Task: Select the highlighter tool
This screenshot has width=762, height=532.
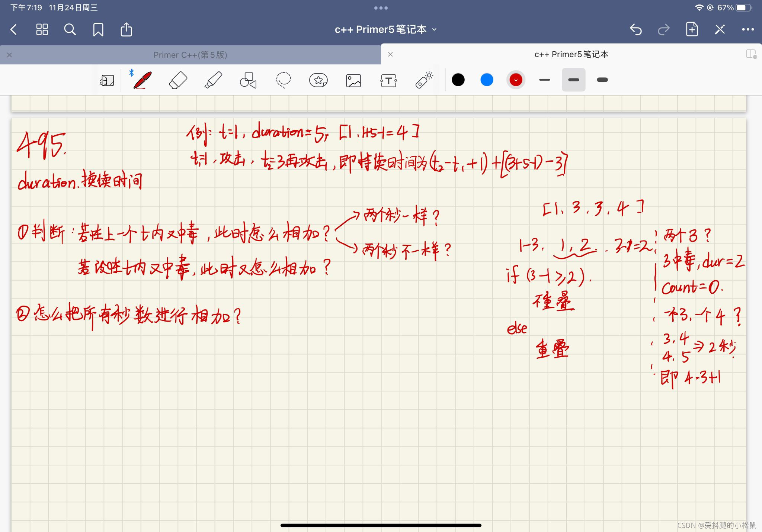Action: 213,80
